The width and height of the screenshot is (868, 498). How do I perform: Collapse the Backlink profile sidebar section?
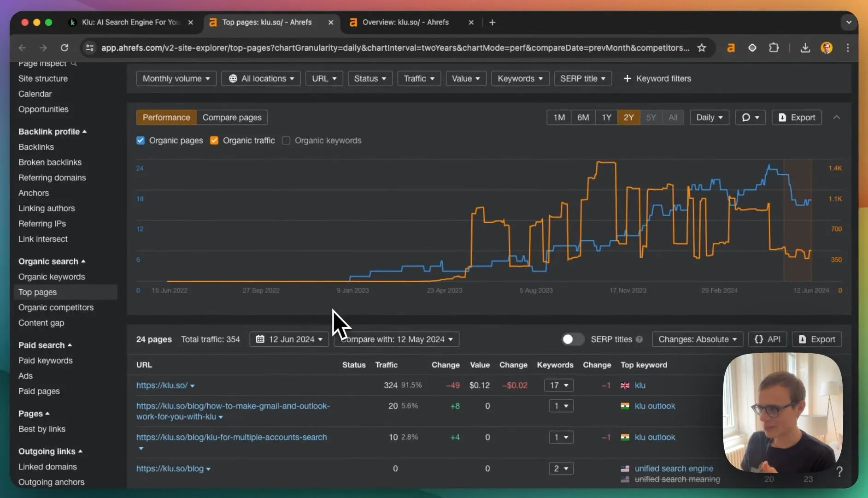[x=53, y=131]
